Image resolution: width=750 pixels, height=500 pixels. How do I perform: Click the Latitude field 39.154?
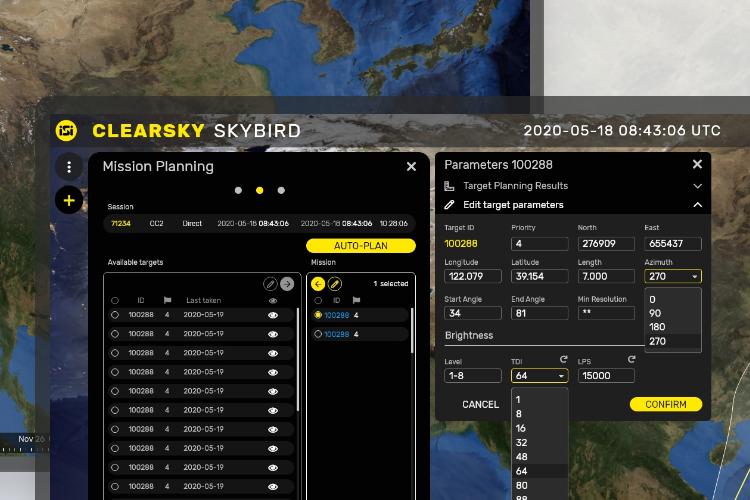[x=540, y=276]
